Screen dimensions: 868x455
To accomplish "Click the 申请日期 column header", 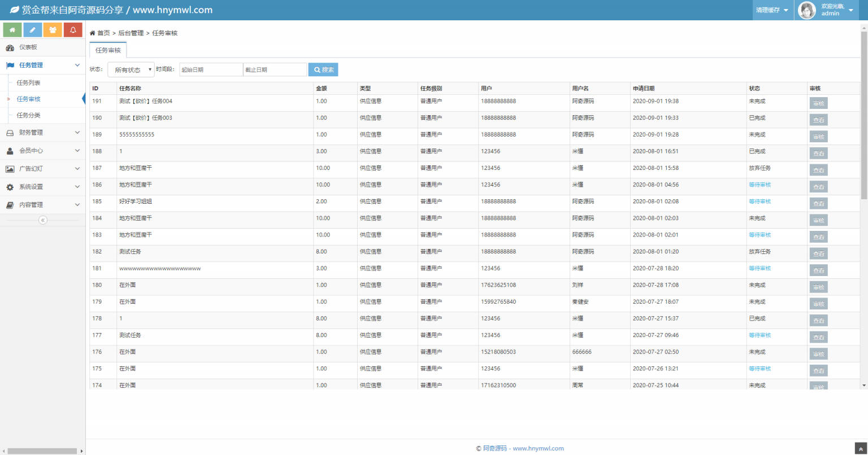I will [x=644, y=89].
